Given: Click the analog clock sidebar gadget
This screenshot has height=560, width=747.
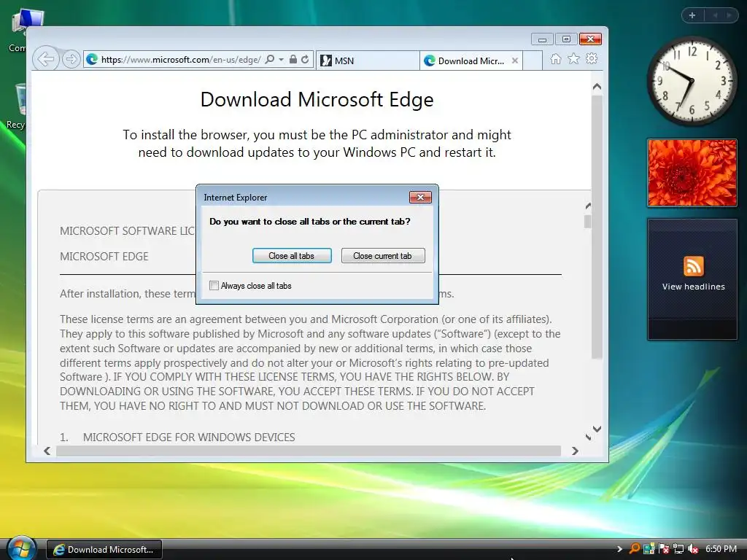Looking at the screenshot, I should coord(692,81).
